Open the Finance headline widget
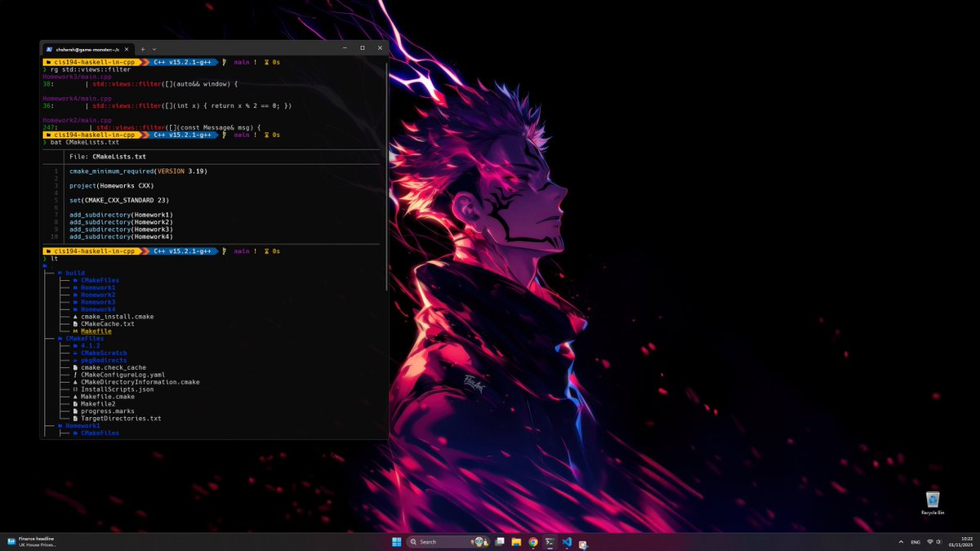Screen dimensions: 980x551 coord(33,541)
